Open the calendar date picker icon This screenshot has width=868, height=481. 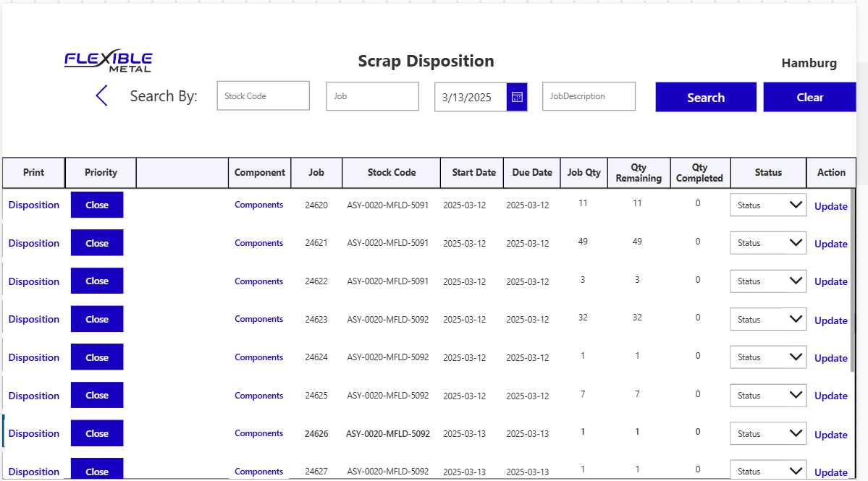(x=517, y=97)
